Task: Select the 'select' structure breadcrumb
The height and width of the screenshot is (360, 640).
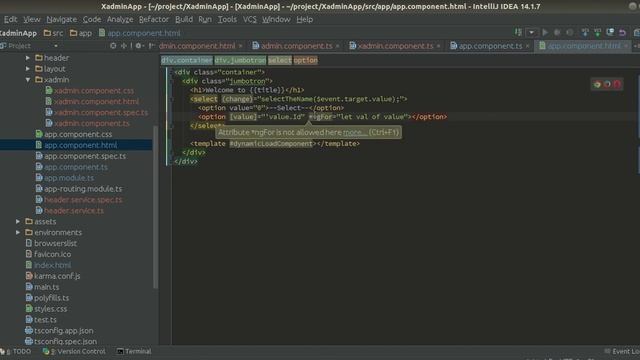Action: [280, 60]
